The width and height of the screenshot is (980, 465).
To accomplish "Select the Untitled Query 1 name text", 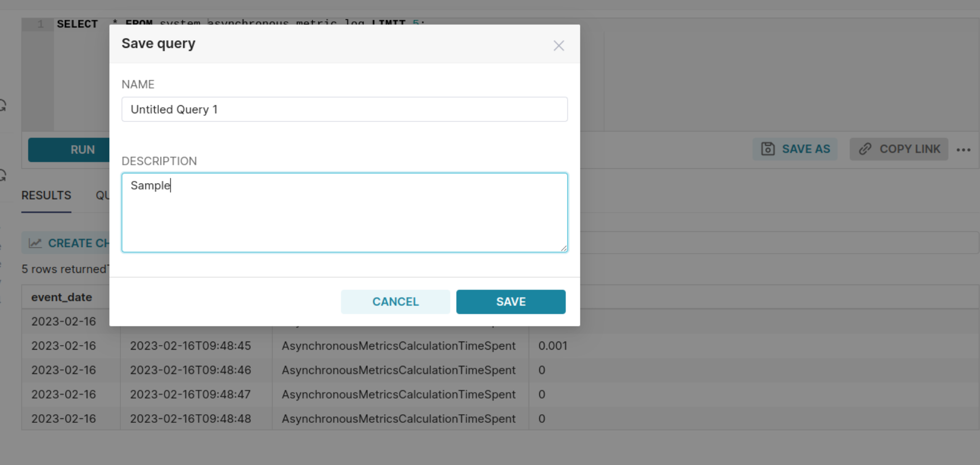I will 174,109.
